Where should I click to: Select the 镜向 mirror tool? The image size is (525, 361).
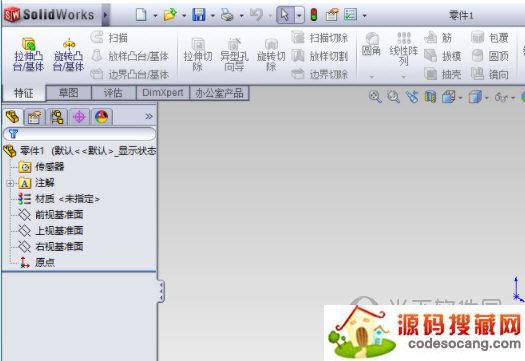tap(490, 74)
